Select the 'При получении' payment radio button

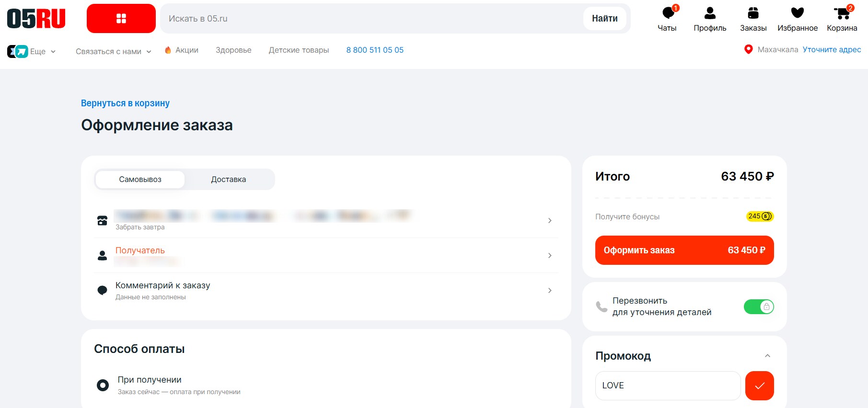pyautogui.click(x=103, y=385)
